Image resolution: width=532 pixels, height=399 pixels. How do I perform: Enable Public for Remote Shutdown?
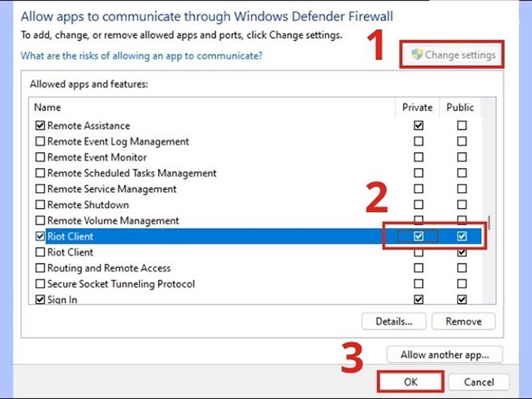click(462, 204)
